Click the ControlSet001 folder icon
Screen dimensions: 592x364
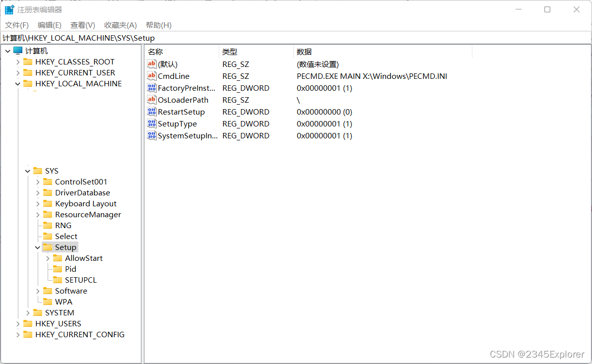[48, 182]
